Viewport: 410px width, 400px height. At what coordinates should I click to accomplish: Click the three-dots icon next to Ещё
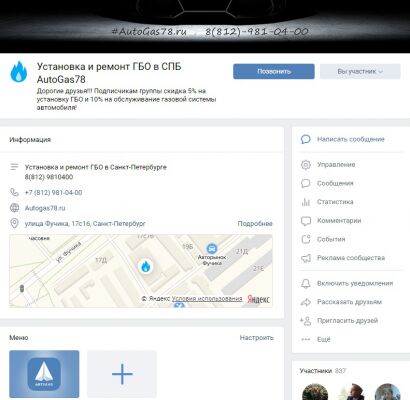(x=305, y=339)
